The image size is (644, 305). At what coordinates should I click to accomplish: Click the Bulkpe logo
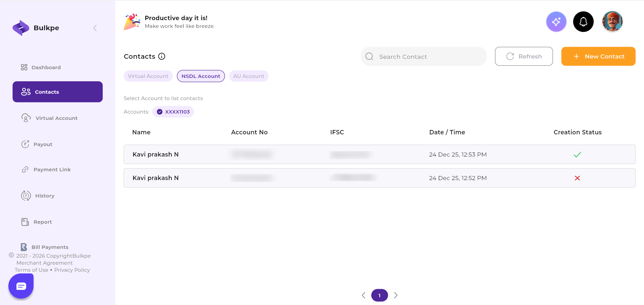(x=21, y=28)
